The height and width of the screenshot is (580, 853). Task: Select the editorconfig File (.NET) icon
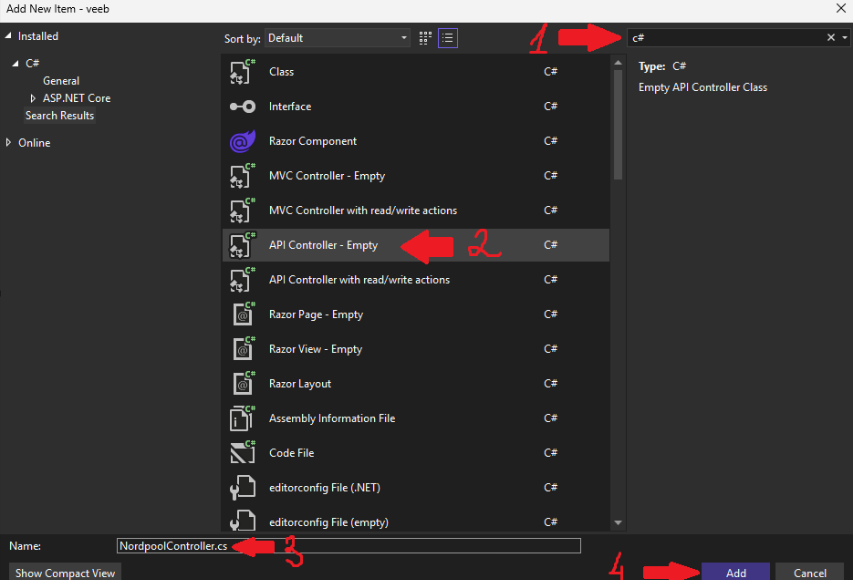[243, 488]
